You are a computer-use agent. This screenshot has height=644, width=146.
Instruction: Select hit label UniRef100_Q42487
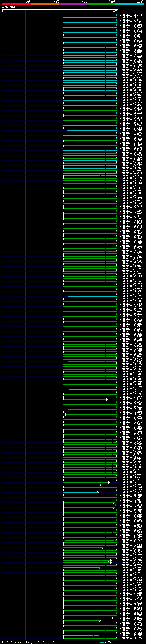(x=131, y=65)
